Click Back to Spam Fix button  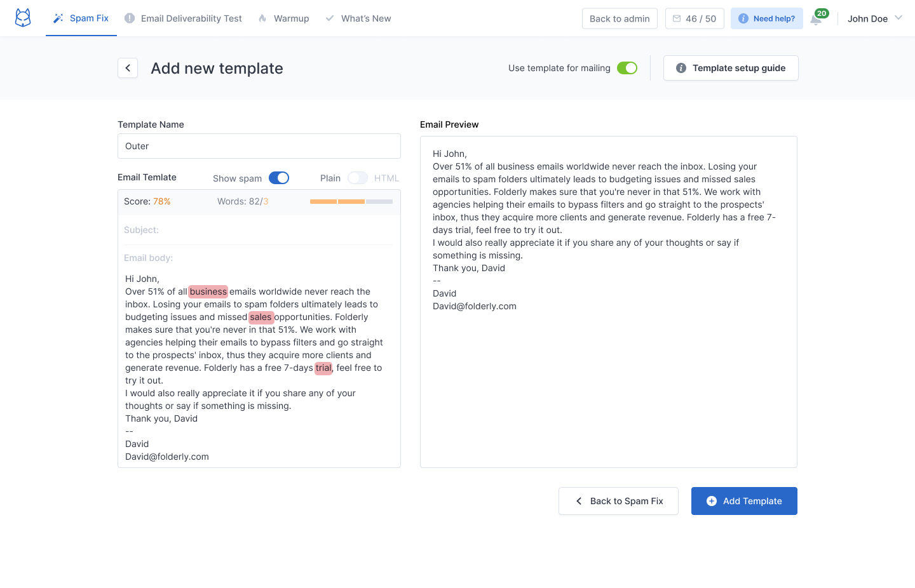click(x=618, y=501)
